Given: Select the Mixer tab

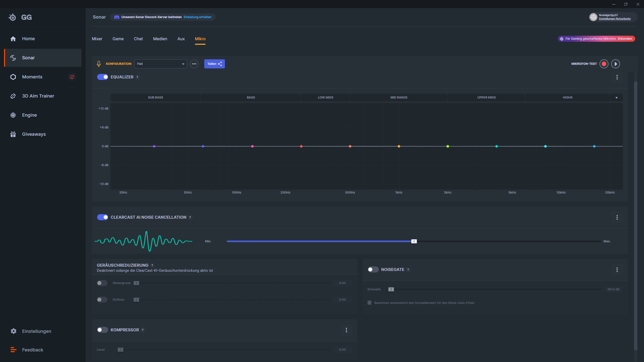Looking at the screenshot, I should coord(97,38).
